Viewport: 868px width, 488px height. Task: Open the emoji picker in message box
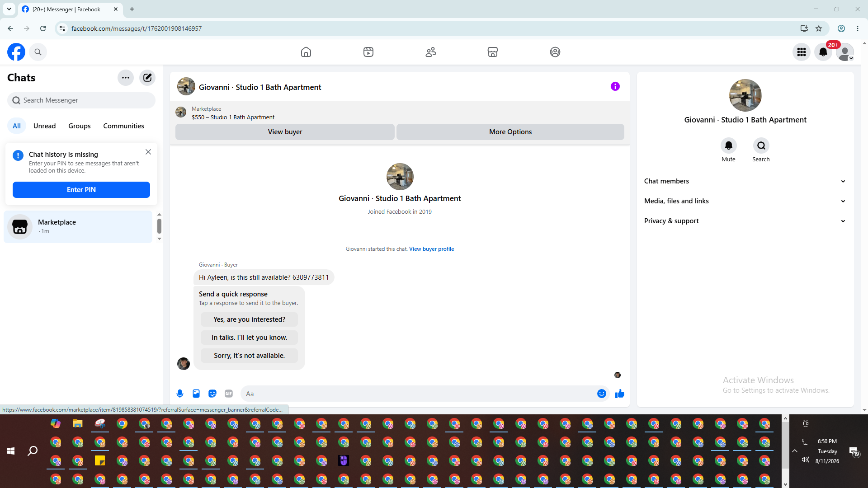tap(602, 394)
